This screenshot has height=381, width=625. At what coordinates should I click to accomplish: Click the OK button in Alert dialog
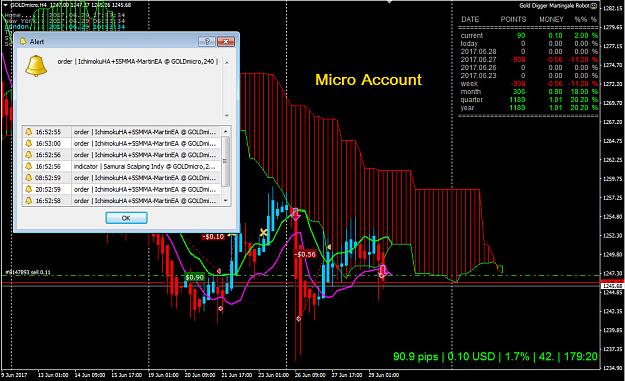pos(126,218)
